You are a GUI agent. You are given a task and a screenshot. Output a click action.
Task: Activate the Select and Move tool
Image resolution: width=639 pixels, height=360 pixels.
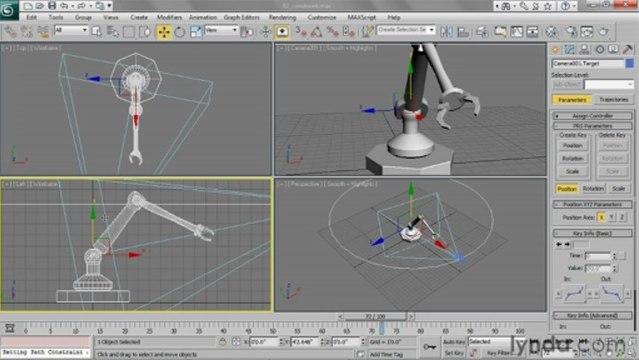pyautogui.click(x=163, y=31)
